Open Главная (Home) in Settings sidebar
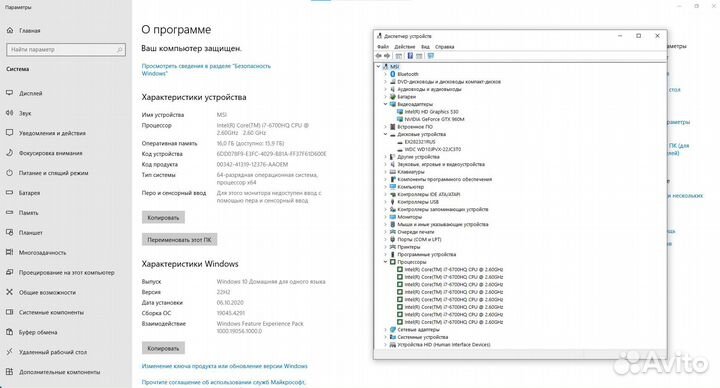The width and height of the screenshot is (720, 388). tap(29, 30)
